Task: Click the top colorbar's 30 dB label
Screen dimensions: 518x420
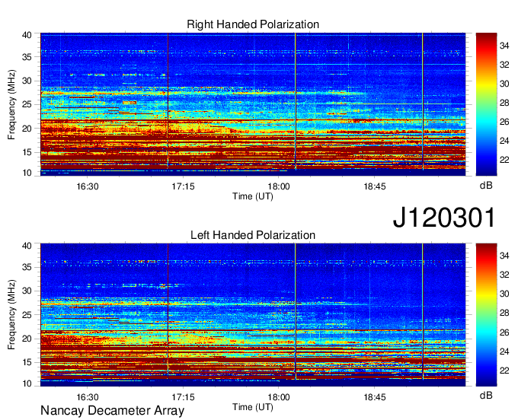Action: 504,84
